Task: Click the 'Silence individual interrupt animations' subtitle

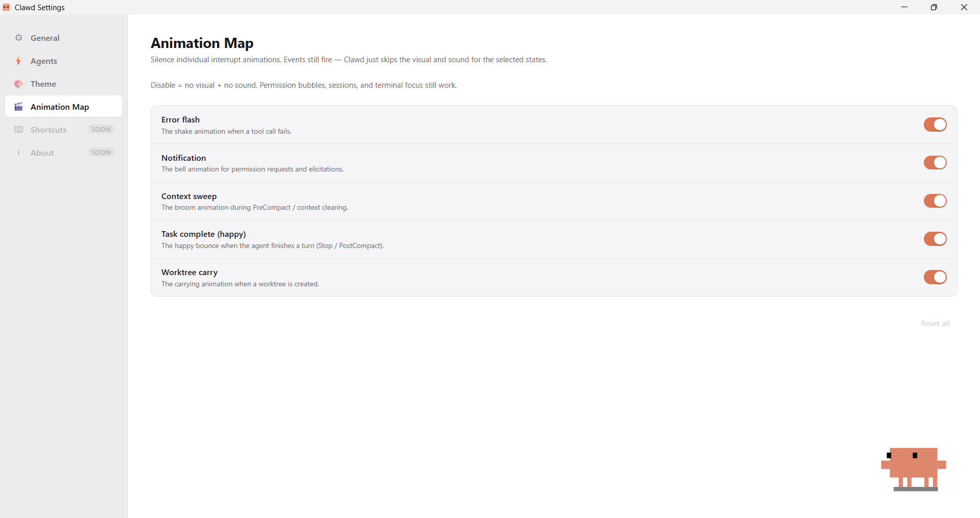Action: coord(349,60)
